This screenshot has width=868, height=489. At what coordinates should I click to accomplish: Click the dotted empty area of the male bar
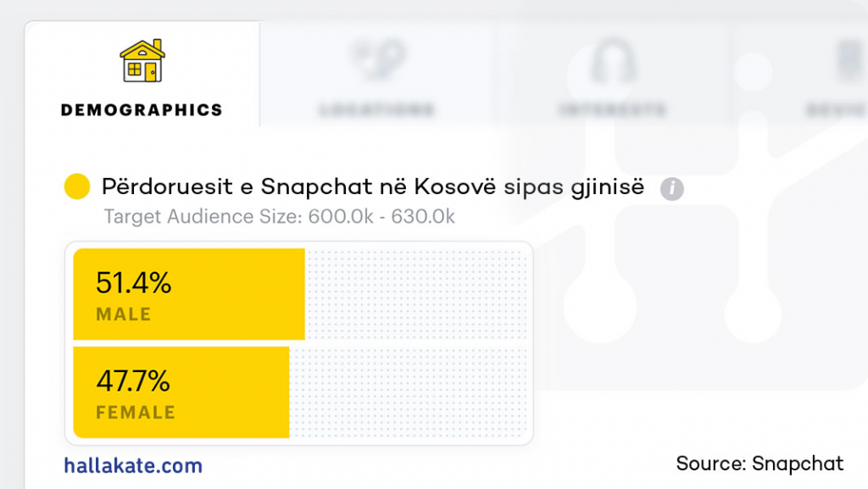tap(415, 293)
